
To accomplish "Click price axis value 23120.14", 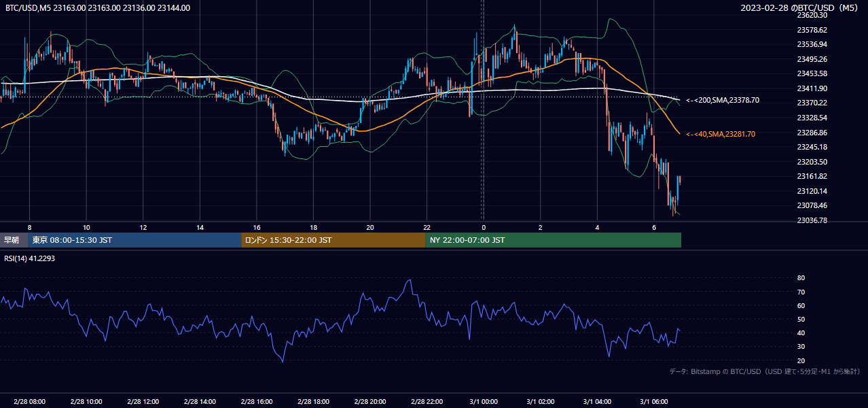I will click(812, 191).
